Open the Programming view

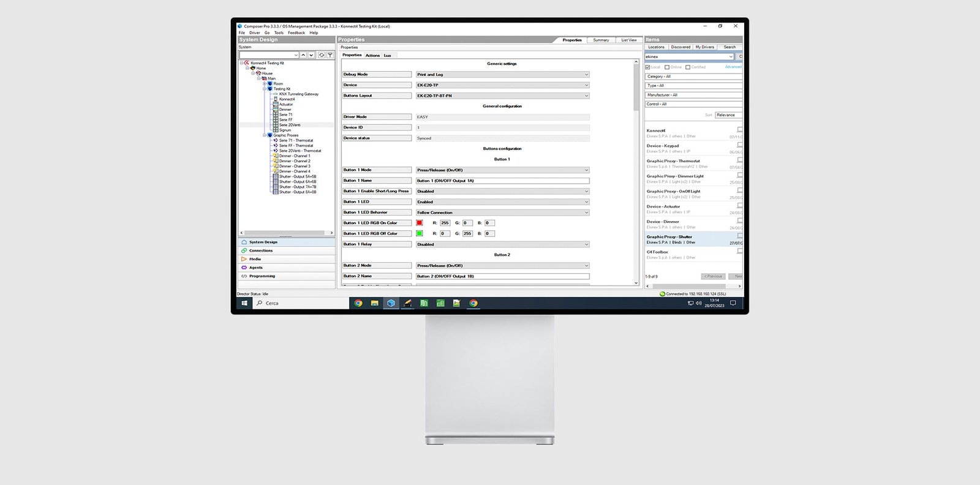tap(287, 276)
